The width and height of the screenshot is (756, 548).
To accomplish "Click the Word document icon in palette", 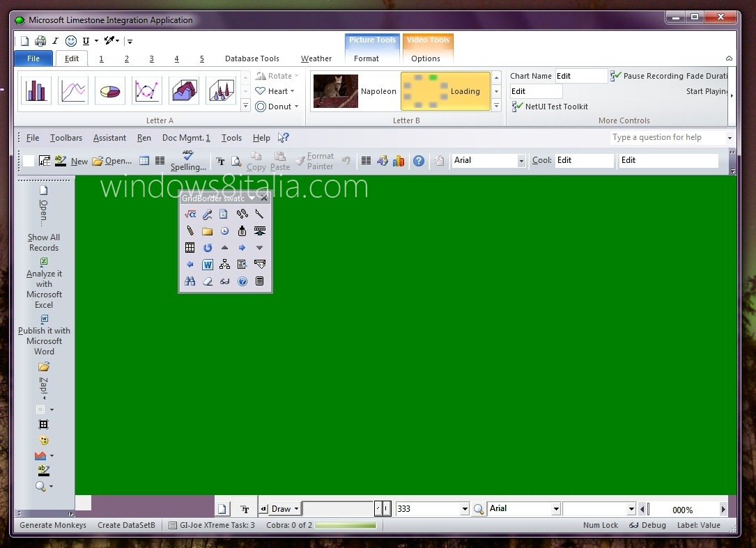I will pos(207,265).
